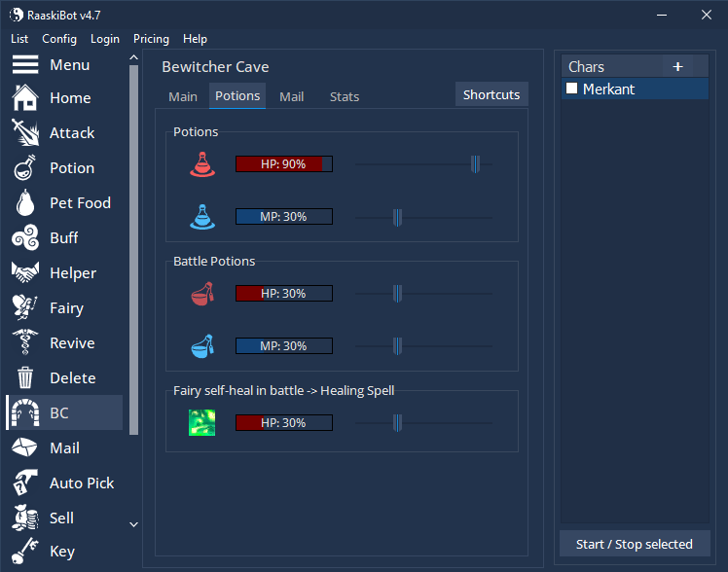Close the RaaskiBot window
Screen dimensions: 728x572
(x=707, y=16)
